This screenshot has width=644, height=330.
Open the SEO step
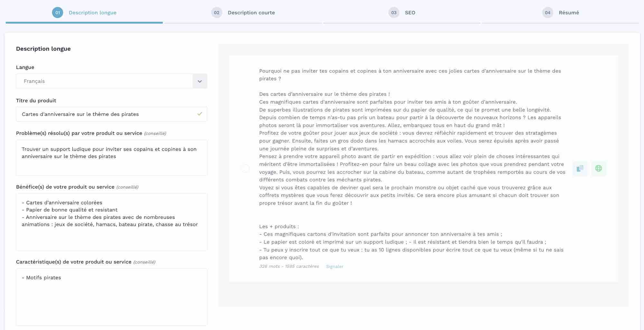pos(410,13)
